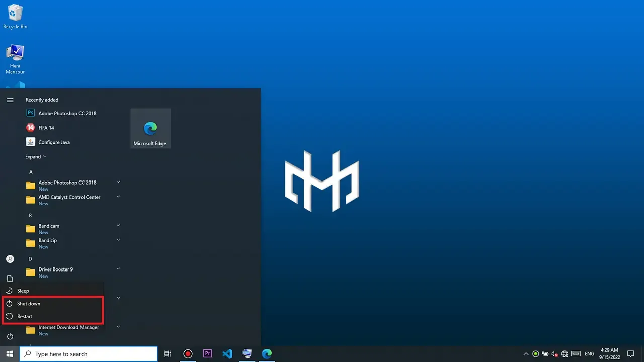Click the Type here to search box
This screenshot has width=644, height=362.
point(89,354)
